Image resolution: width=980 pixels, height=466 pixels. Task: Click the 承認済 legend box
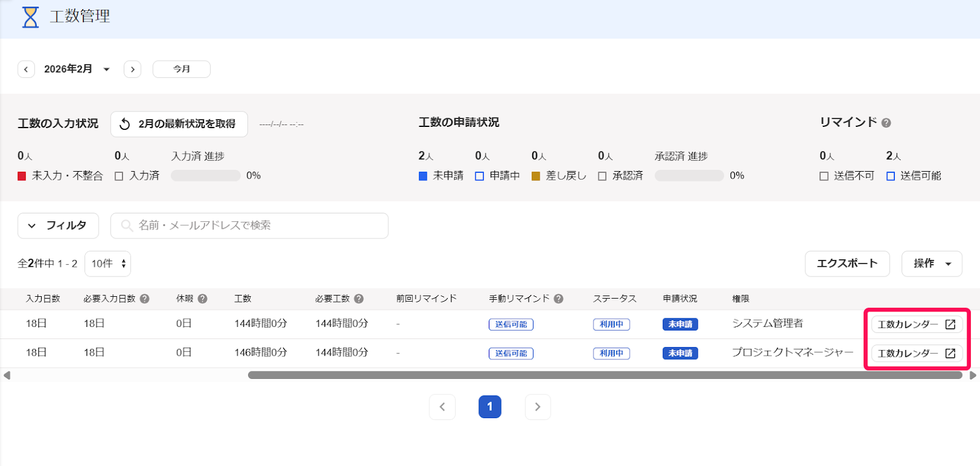(602, 176)
